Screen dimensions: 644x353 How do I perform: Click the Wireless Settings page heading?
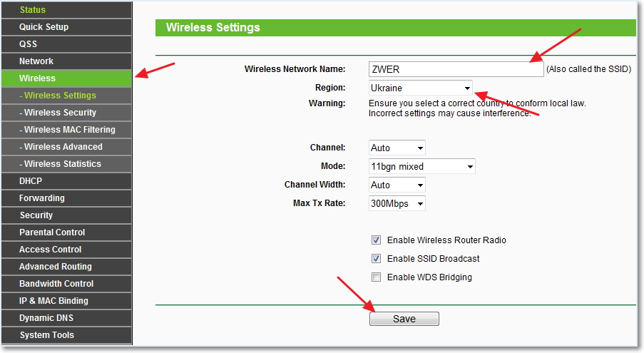coord(213,28)
